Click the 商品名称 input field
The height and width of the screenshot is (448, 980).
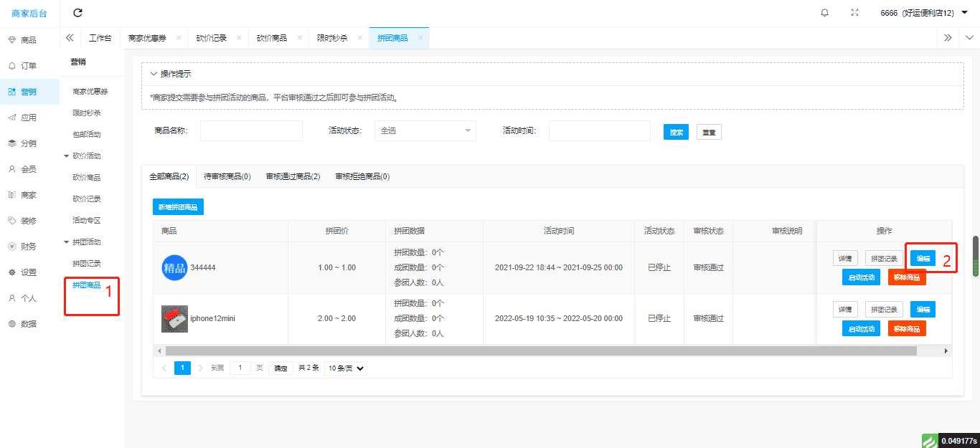[x=251, y=131]
